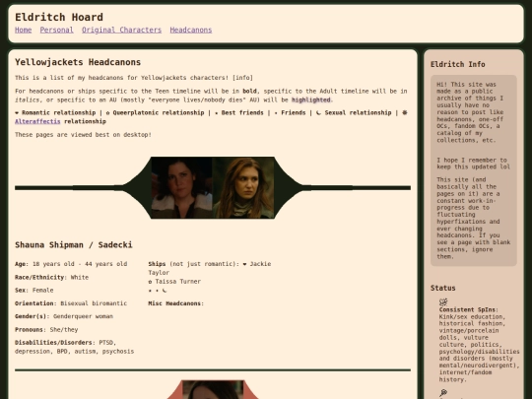
Task: Click the Eldritch Info sidebar heading
Action: tap(458, 64)
